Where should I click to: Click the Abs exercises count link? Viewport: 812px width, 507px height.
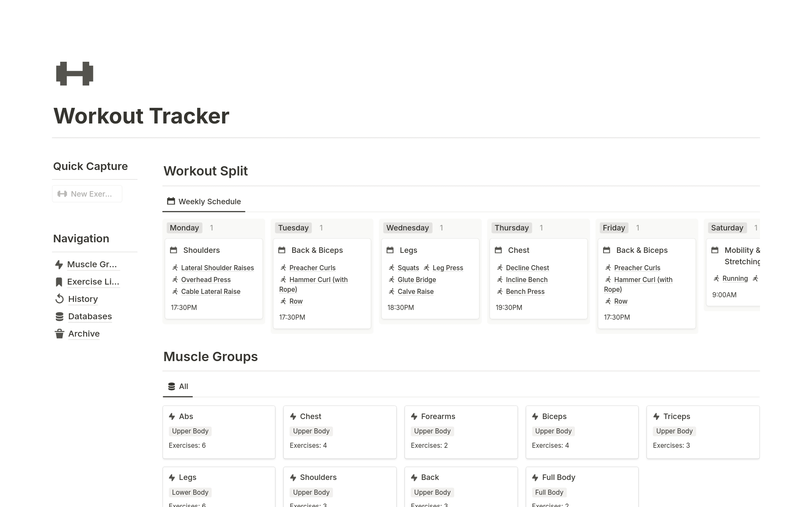[187, 445]
